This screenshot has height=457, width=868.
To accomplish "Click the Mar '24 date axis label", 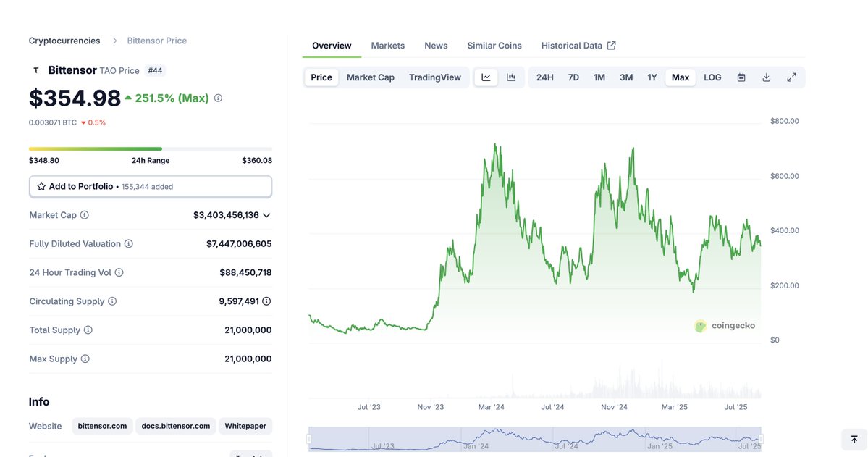I will pyautogui.click(x=492, y=406).
